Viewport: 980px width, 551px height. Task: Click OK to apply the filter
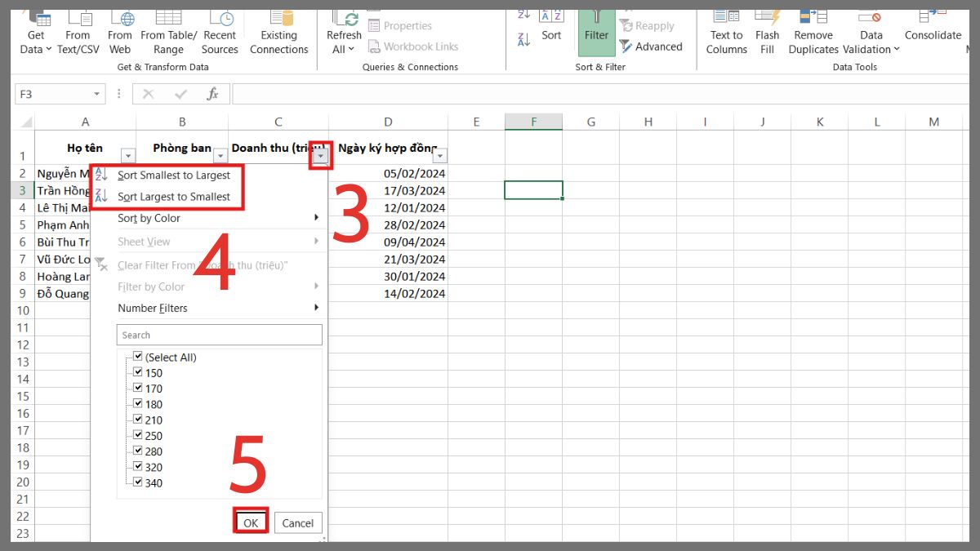point(251,522)
